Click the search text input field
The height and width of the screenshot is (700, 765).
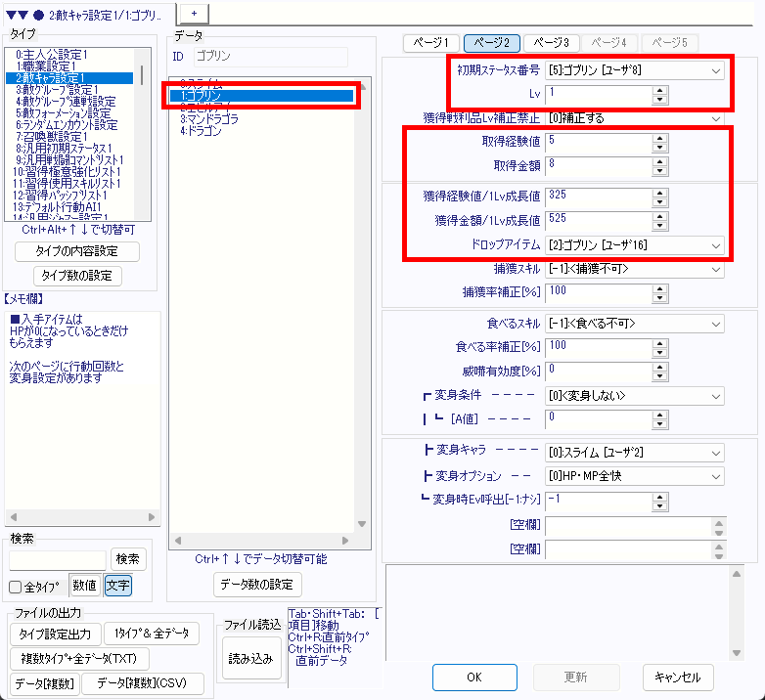pyautogui.click(x=57, y=559)
